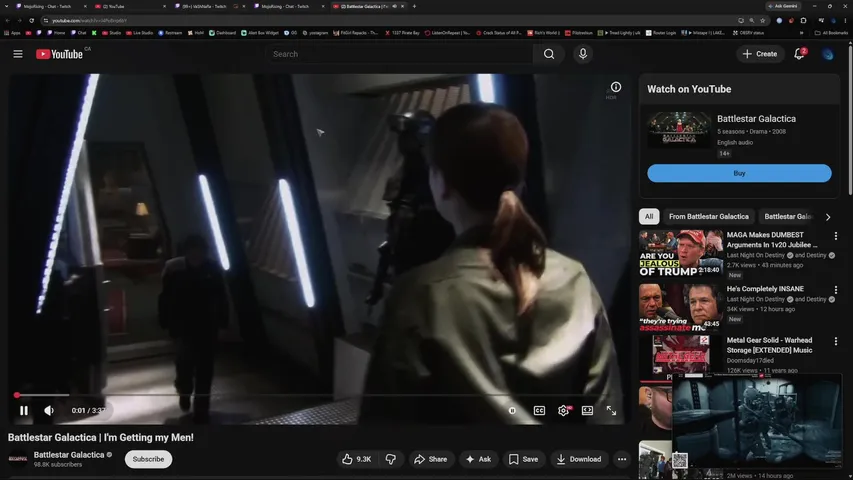Screen dimensions: 853x480
Task: Open the Live Studio bookmark
Action: (x=139, y=33)
